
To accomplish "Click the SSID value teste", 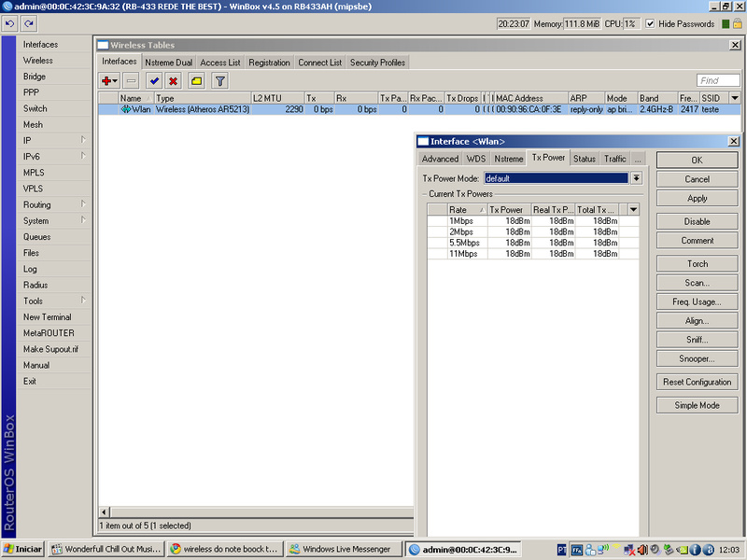I will pos(710,109).
